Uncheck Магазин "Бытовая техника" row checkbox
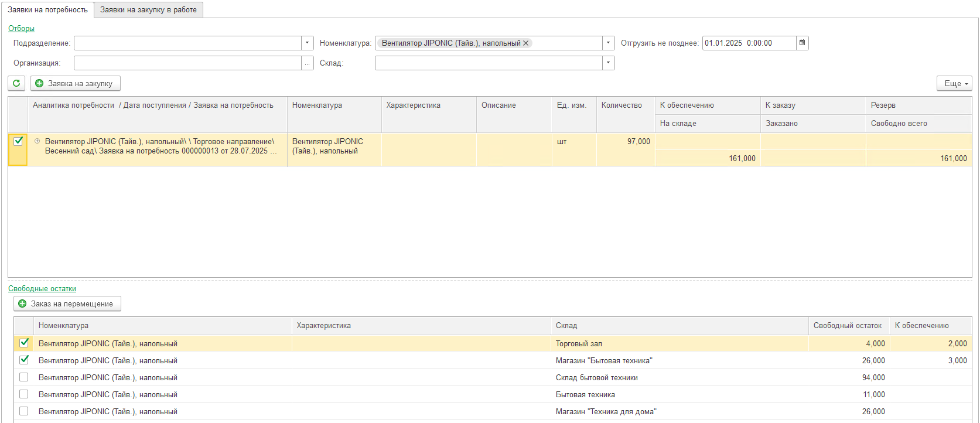The image size is (980, 423). (24, 360)
